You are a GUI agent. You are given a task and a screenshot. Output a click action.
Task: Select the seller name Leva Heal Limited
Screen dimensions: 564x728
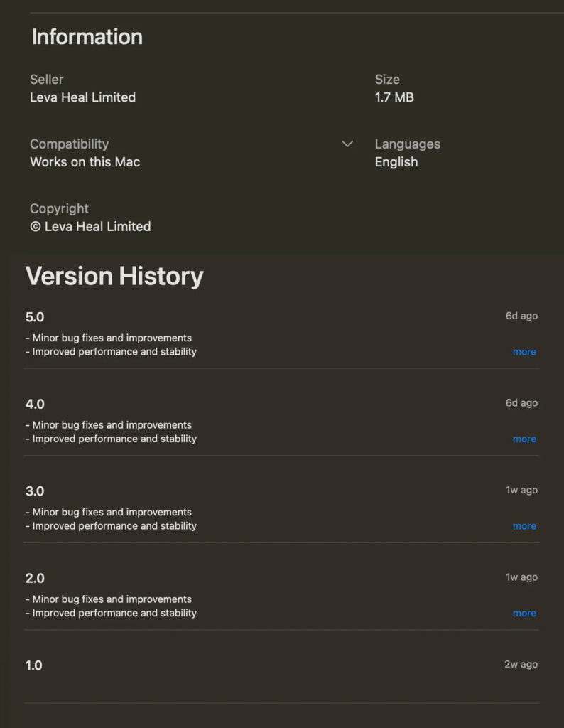82,97
